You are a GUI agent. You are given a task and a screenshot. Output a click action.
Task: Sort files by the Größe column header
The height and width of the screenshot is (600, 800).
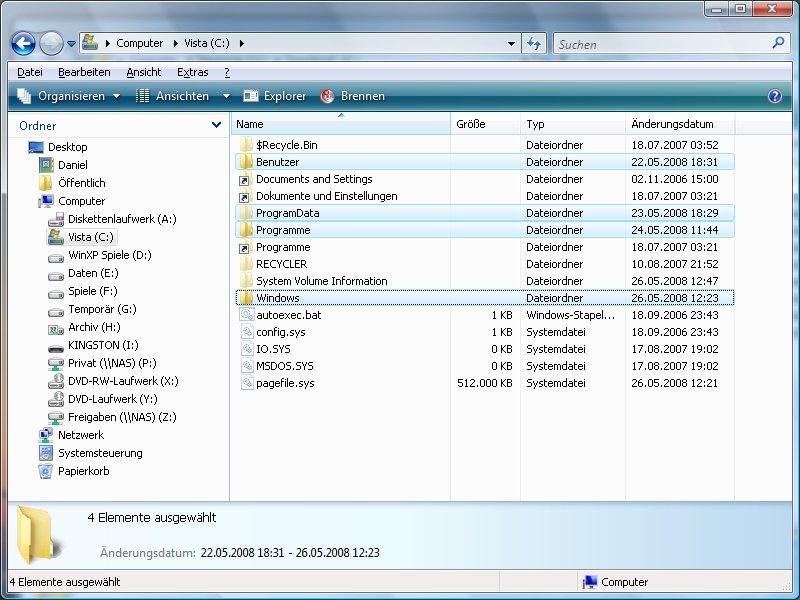pyautogui.click(x=485, y=124)
